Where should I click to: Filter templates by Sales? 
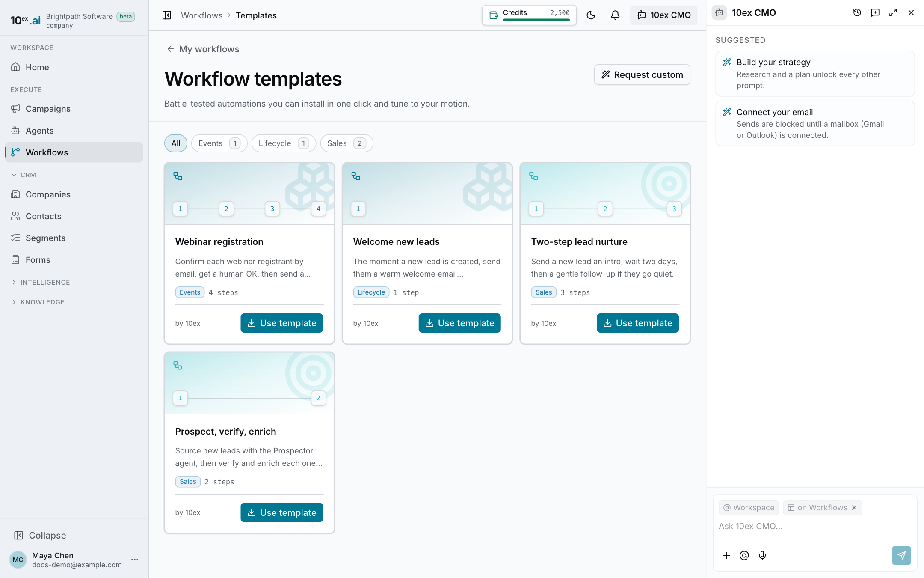tap(346, 143)
